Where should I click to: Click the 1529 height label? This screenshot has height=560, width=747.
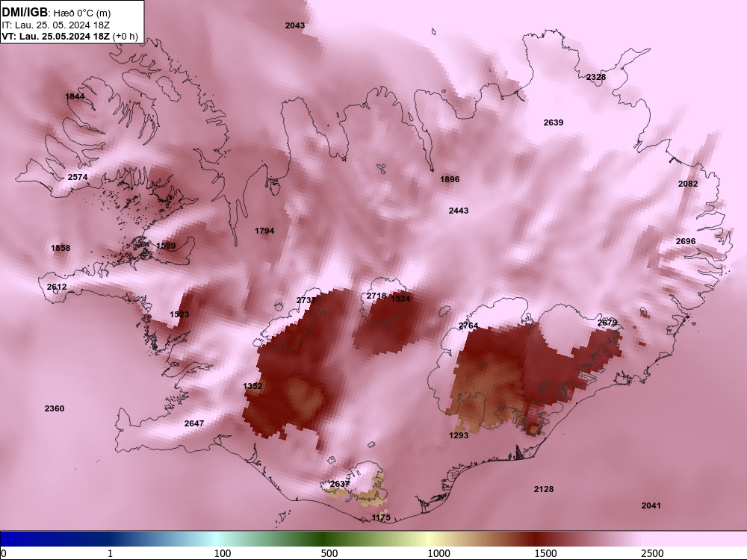click(166, 246)
